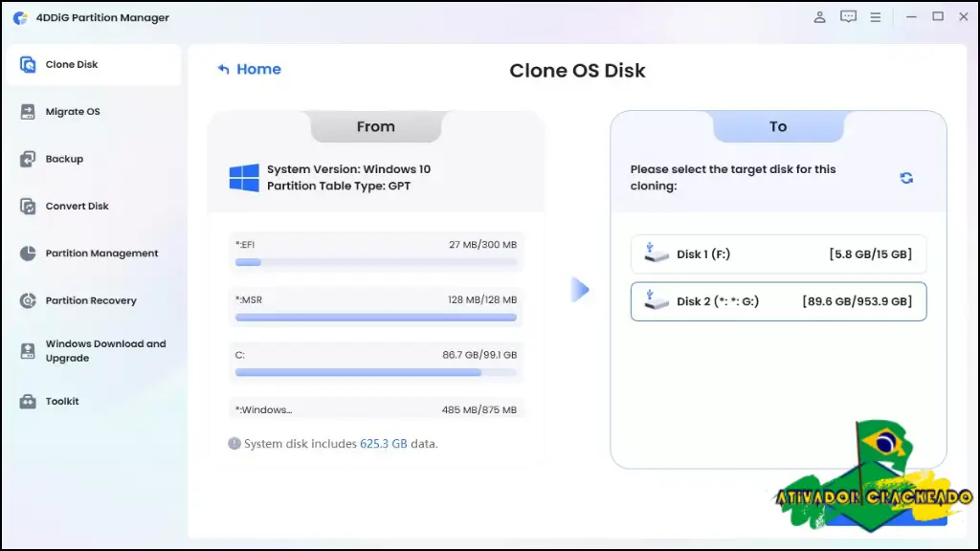Click the Windows Download and Upgrade icon
980x551 pixels.
coord(28,351)
